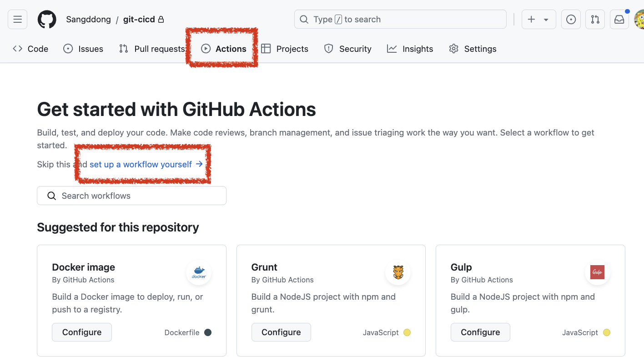Click 'By GitHub Actions' under Grunt
This screenshot has height=362, width=644.
tap(282, 280)
